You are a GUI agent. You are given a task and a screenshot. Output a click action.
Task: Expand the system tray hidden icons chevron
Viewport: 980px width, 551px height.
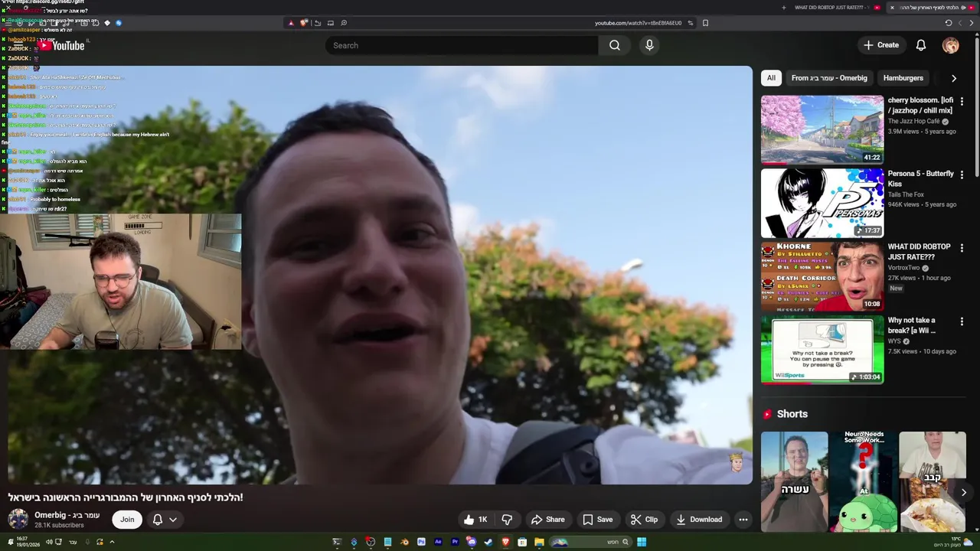pyautogui.click(x=112, y=542)
